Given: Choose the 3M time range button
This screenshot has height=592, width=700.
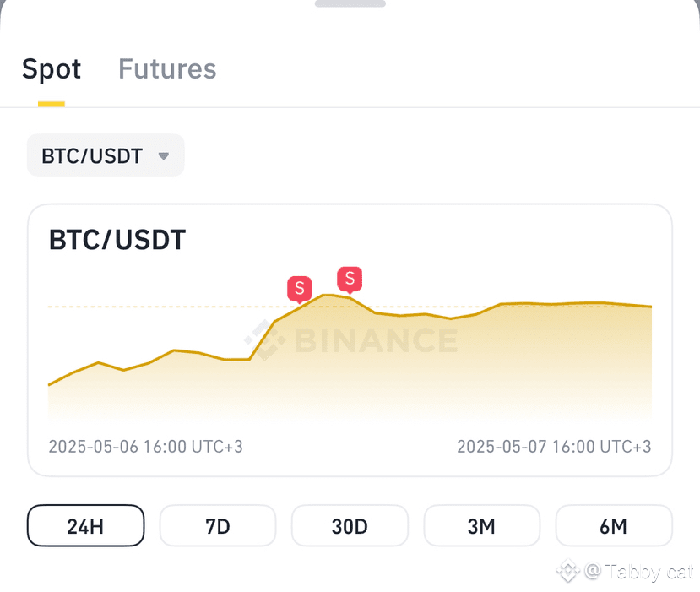Looking at the screenshot, I should [481, 526].
